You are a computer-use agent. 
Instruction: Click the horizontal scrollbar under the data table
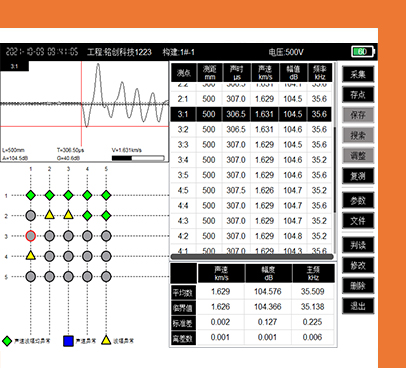coord(252,257)
